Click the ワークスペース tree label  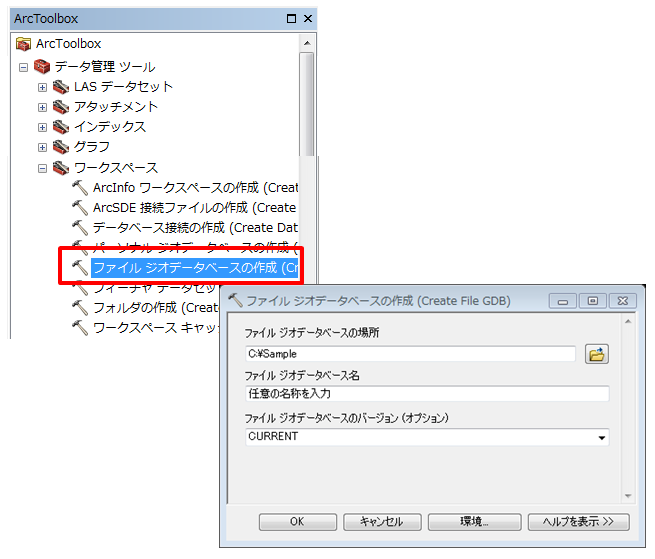click(116, 168)
